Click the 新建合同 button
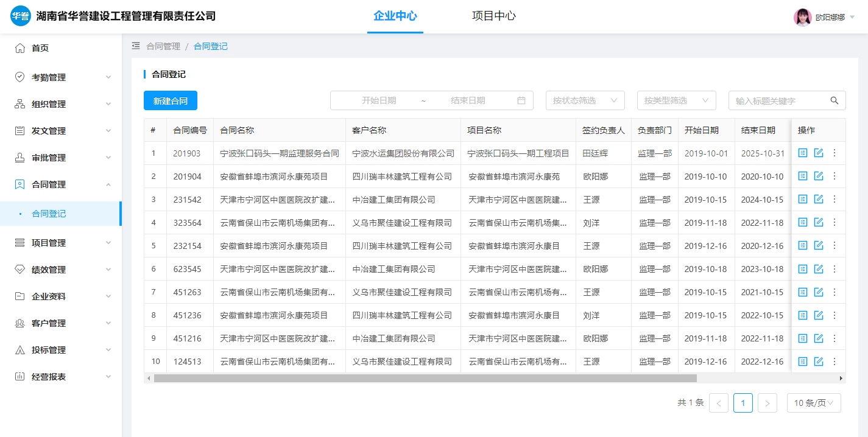Image resolution: width=868 pixels, height=437 pixels. tap(171, 100)
